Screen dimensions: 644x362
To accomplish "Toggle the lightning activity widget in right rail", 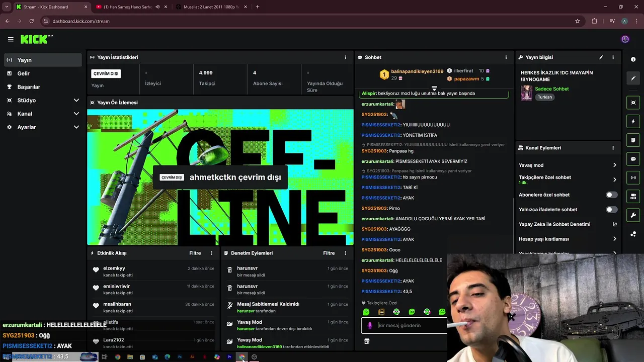I will (633, 121).
